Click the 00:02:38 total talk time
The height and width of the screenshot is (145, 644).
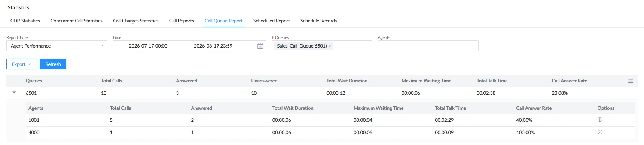[x=486, y=93]
